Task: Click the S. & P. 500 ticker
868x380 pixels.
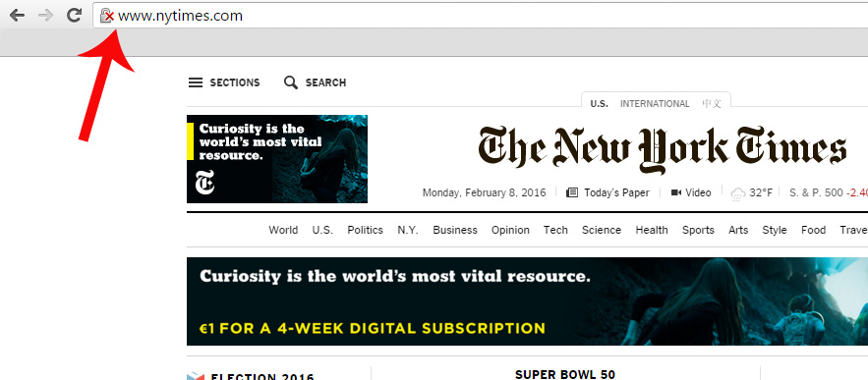Action: [x=829, y=193]
